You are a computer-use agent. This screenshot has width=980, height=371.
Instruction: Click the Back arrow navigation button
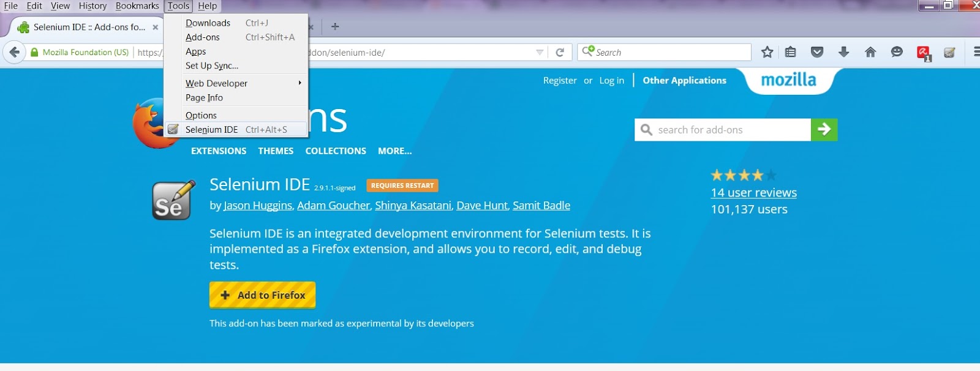coord(15,52)
